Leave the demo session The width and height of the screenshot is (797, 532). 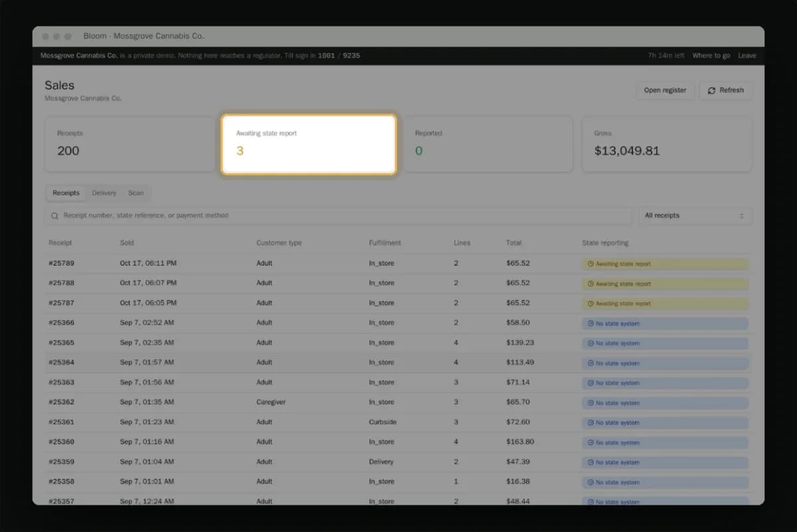pyautogui.click(x=747, y=56)
